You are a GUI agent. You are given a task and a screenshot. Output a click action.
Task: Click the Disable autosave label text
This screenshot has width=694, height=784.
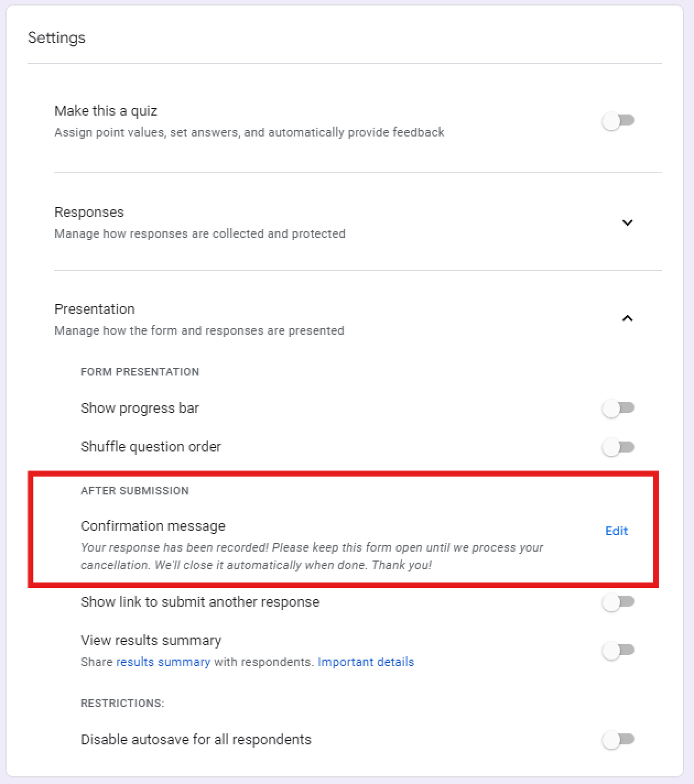[196, 739]
